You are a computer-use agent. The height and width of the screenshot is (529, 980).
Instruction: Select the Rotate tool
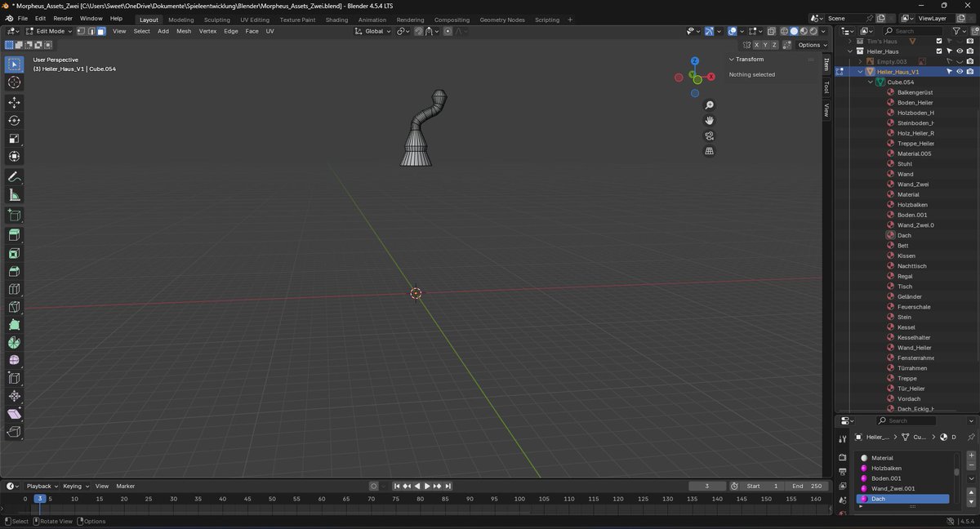(x=14, y=120)
